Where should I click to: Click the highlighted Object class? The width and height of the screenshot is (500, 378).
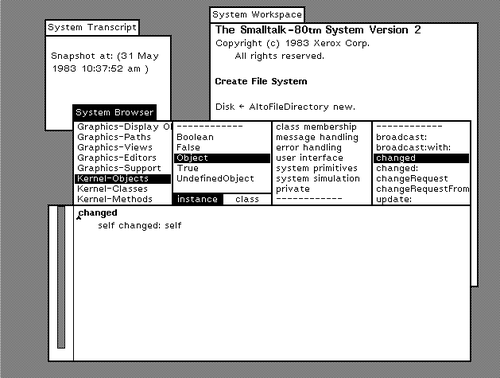pos(222,158)
